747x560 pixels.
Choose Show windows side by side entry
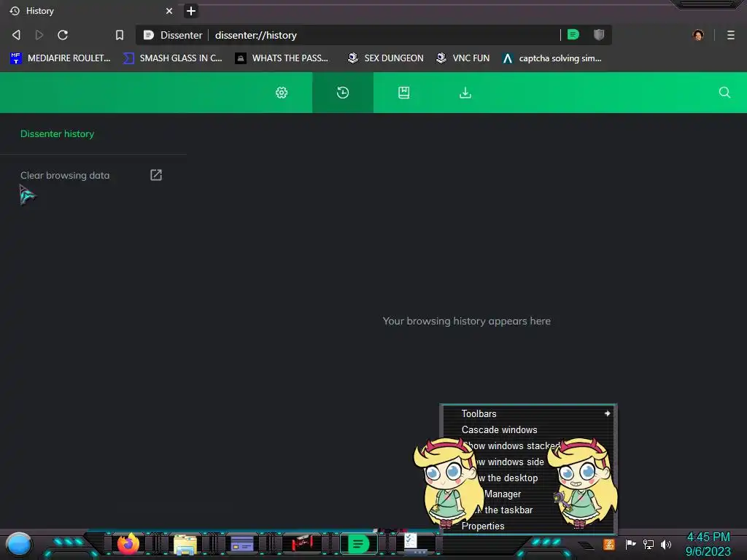pos(528,462)
